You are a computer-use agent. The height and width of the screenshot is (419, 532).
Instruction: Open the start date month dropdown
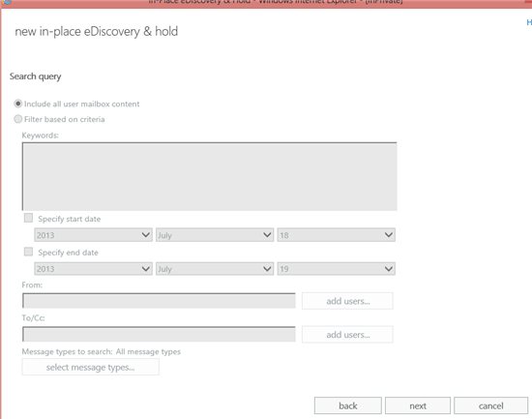click(x=215, y=235)
